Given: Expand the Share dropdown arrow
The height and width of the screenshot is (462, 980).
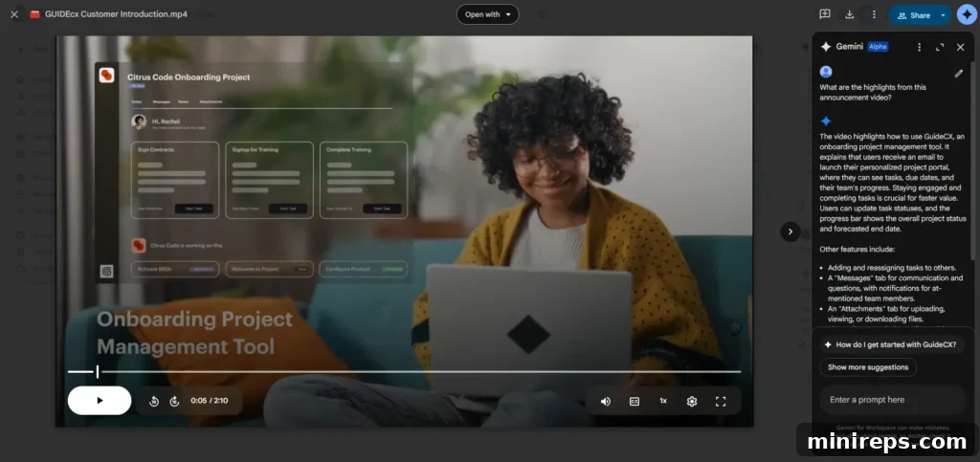Looking at the screenshot, I should point(943,15).
